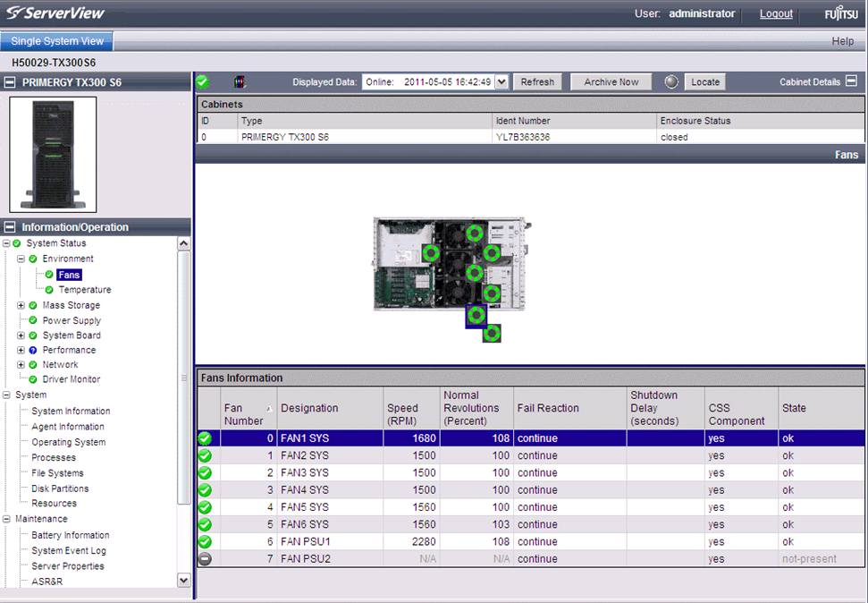
Task: Click the navigation tree scrollbar down arrow
Action: [x=184, y=580]
